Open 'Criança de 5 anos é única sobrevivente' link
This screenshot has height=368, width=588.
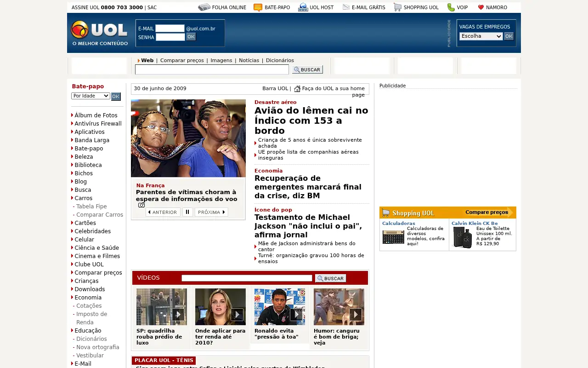tap(310, 143)
